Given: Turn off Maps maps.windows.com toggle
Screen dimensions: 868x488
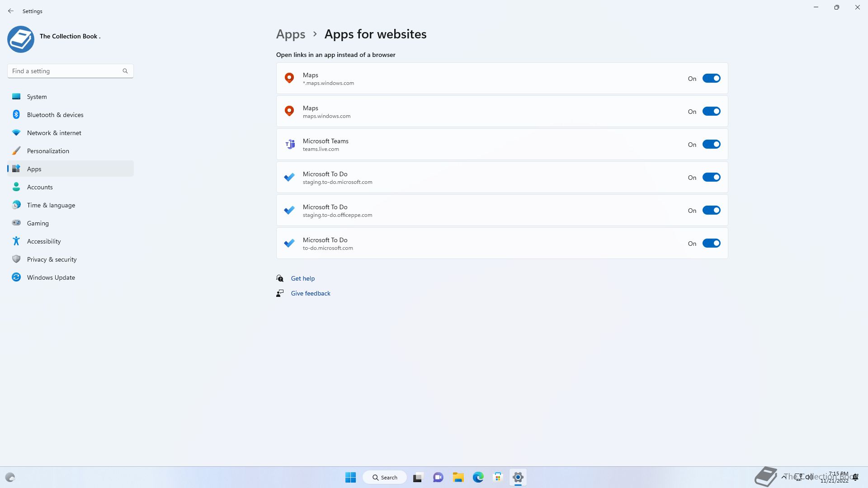Looking at the screenshot, I should click(x=711, y=112).
